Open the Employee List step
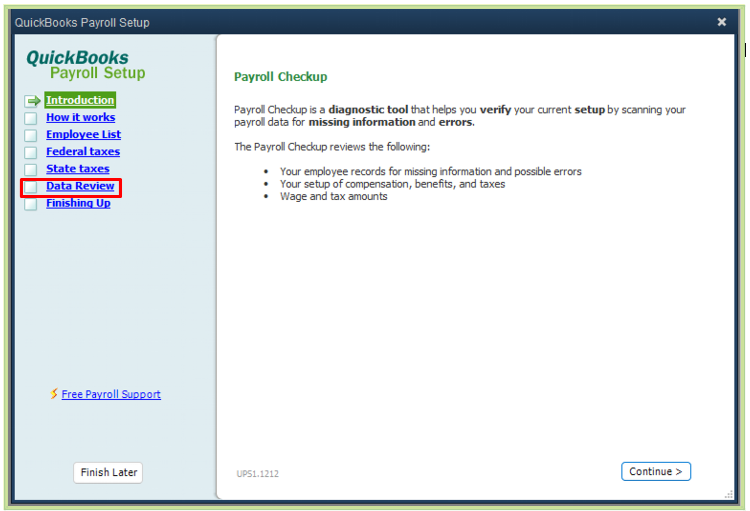The width and height of the screenshot is (750, 511). pyautogui.click(x=83, y=134)
